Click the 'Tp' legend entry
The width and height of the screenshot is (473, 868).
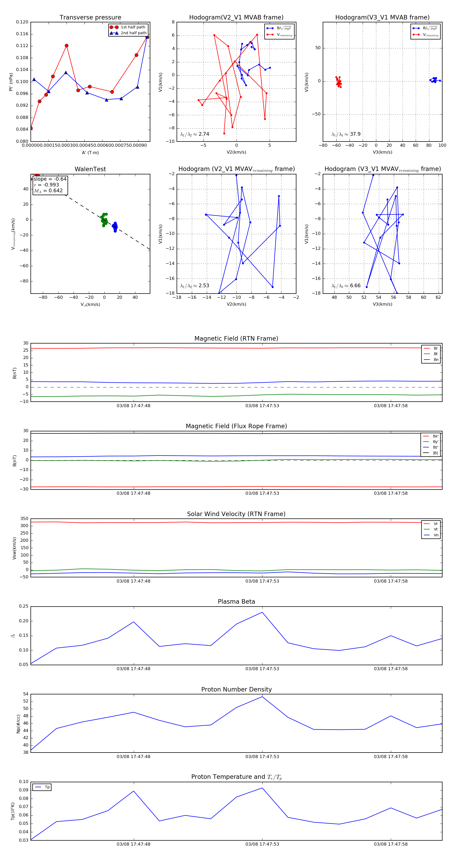(42, 788)
